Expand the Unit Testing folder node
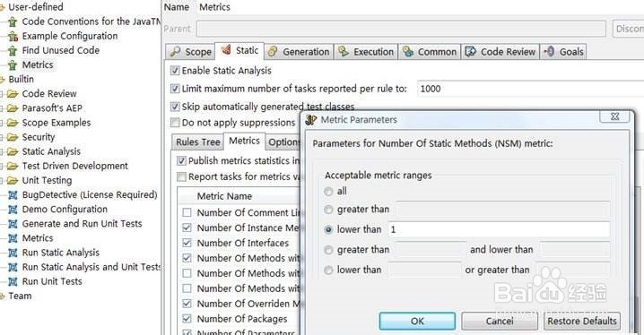 (2, 181)
